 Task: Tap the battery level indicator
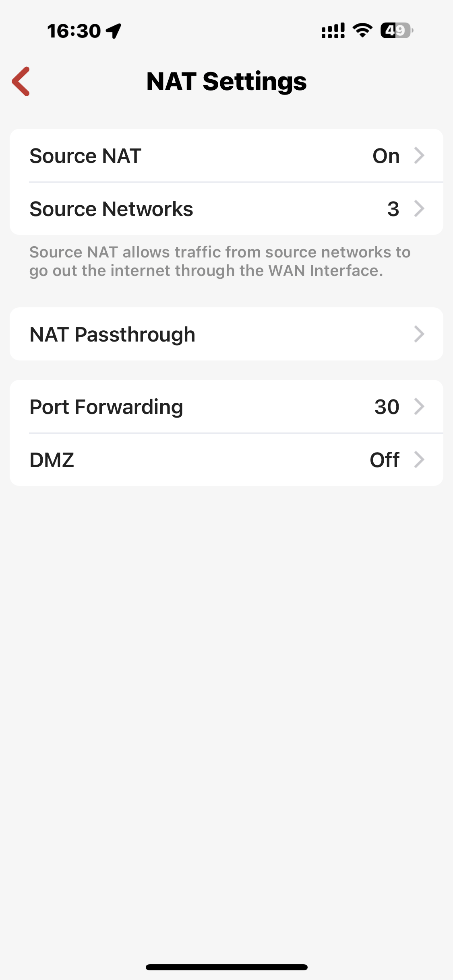(x=396, y=31)
